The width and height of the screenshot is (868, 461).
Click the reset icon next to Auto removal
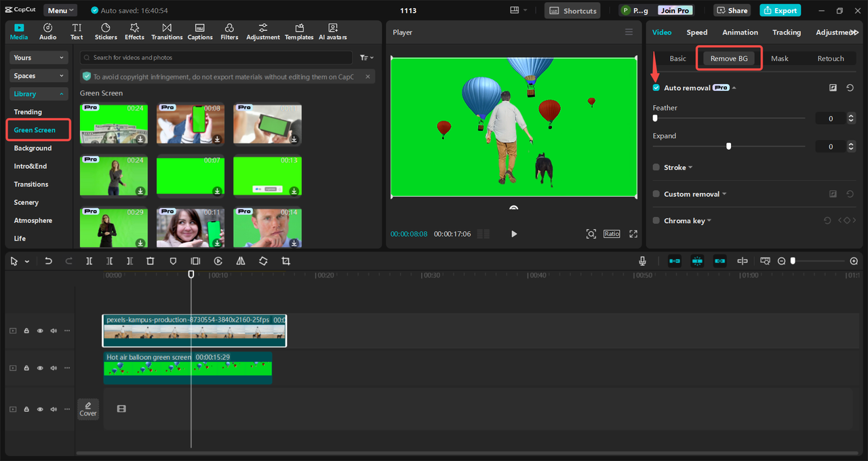coord(850,88)
